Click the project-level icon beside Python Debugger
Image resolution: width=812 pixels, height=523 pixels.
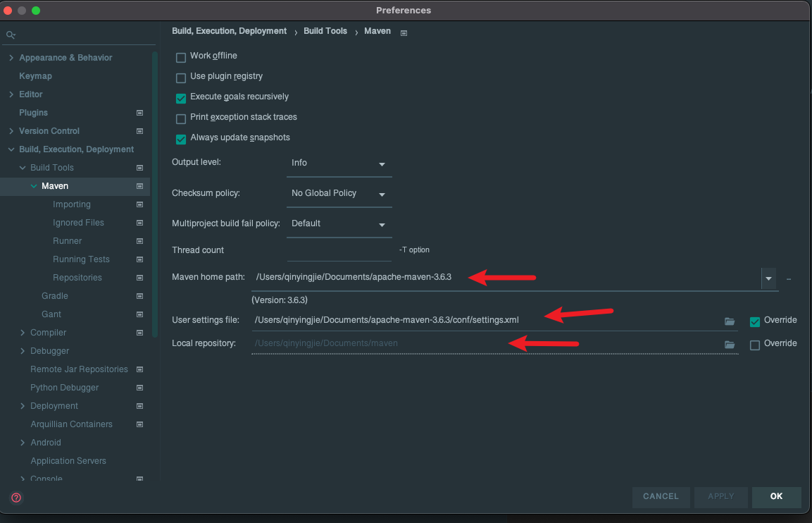coord(139,388)
